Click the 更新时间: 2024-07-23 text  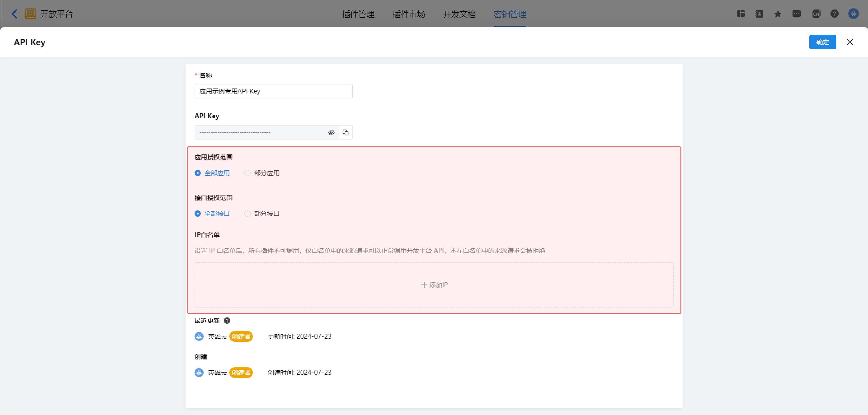[x=300, y=337]
